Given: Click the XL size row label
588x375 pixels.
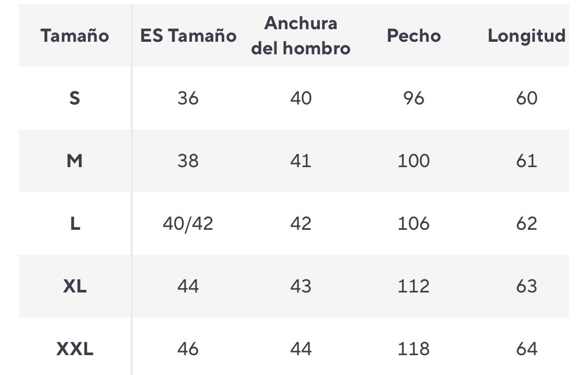Looking at the screenshot, I should 75,286.
